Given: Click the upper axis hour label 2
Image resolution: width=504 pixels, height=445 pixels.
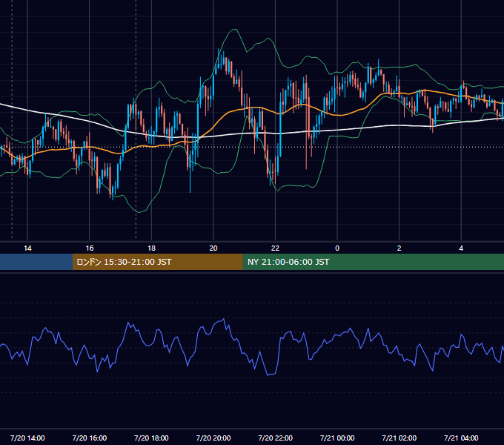Looking at the screenshot, I should click(399, 248).
